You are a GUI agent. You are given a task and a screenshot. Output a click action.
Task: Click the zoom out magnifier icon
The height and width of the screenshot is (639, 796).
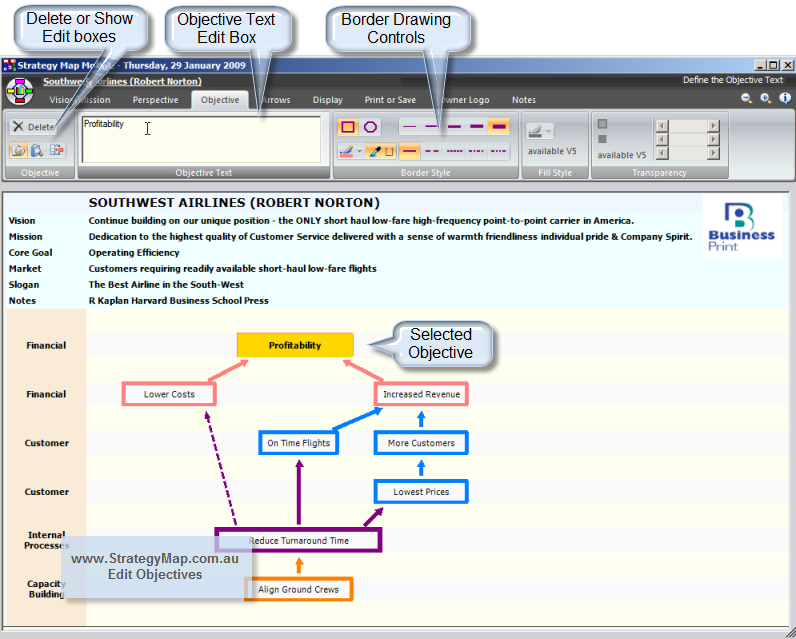click(x=746, y=98)
